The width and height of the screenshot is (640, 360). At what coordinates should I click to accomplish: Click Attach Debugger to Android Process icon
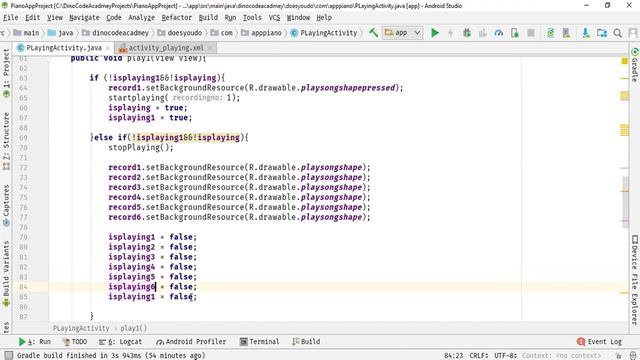[x=515, y=33]
